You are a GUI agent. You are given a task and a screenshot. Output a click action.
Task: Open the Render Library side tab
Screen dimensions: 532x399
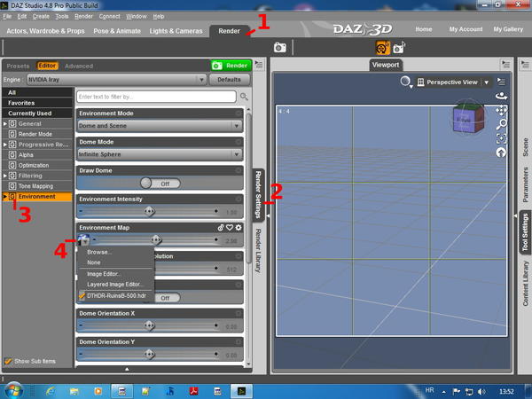tap(258, 250)
